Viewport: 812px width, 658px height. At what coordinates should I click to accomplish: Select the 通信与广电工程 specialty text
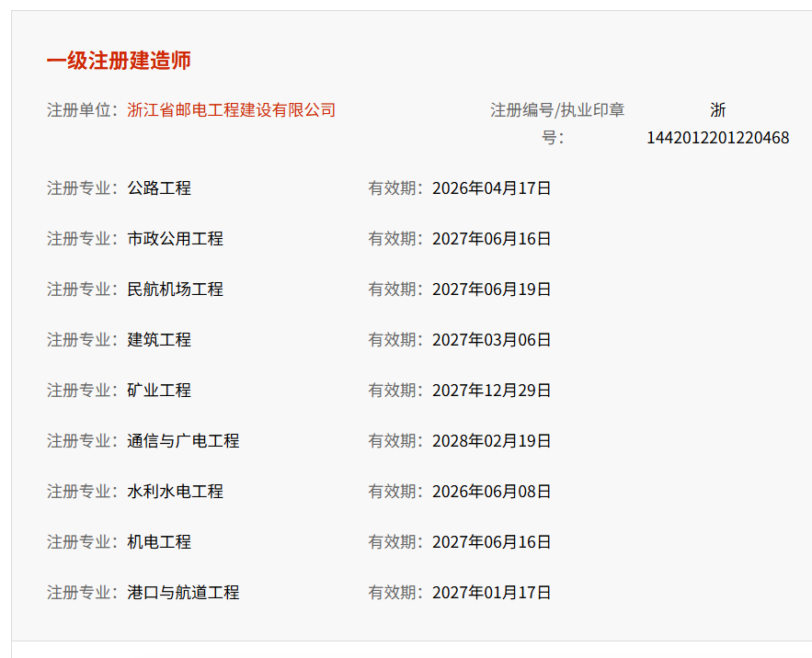coord(183,441)
